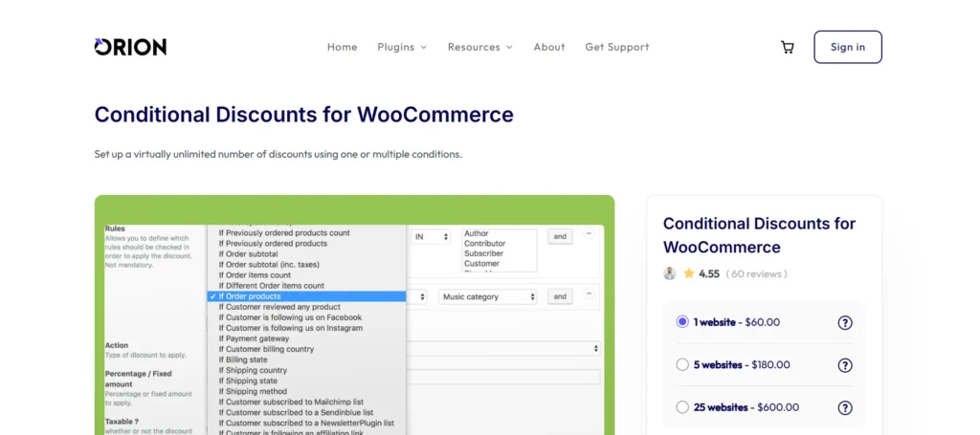The width and height of the screenshot is (980, 435).
Task: Open the 60 reviews link
Action: coord(756,274)
